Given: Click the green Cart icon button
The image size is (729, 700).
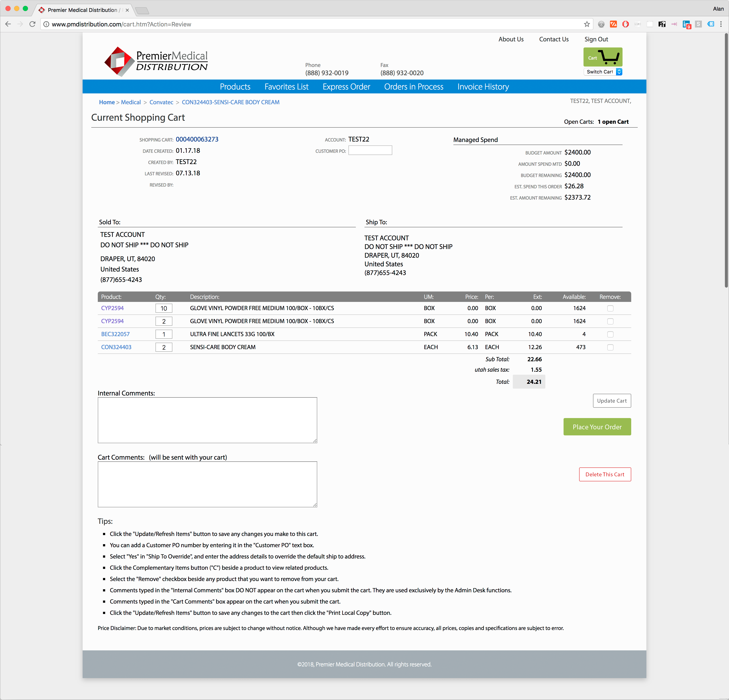Looking at the screenshot, I should 603,57.
